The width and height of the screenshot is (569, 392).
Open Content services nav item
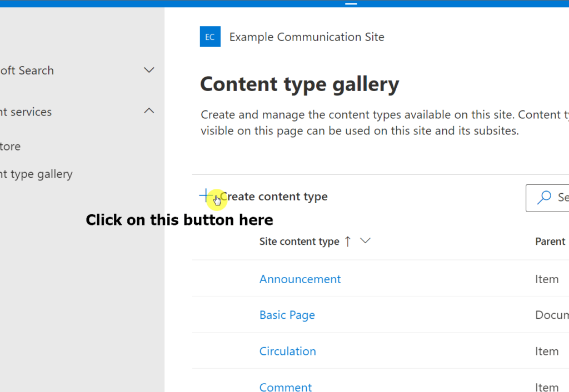[26, 112]
